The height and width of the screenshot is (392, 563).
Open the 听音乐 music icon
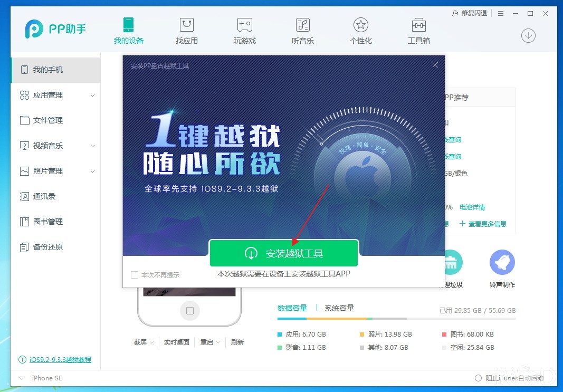click(303, 25)
